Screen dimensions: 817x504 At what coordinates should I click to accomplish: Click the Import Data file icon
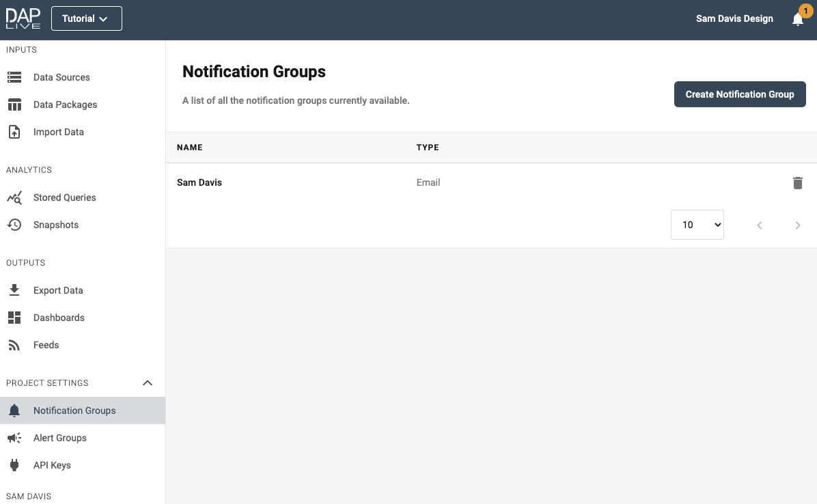14,132
